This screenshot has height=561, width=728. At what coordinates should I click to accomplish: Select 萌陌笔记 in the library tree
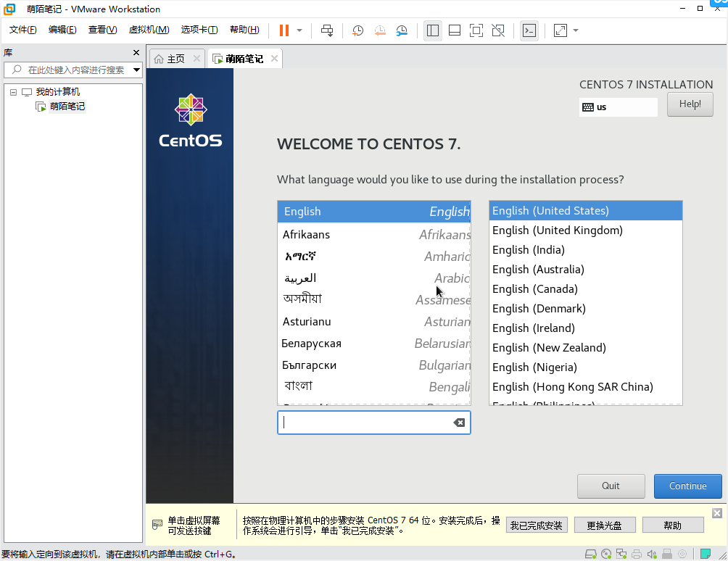coord(67,107)
